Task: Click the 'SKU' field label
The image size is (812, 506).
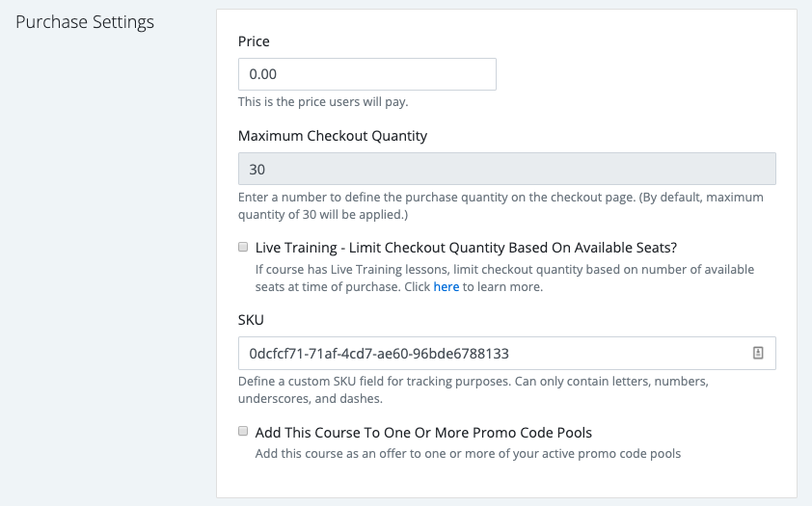Action: (x=251, y=320)
